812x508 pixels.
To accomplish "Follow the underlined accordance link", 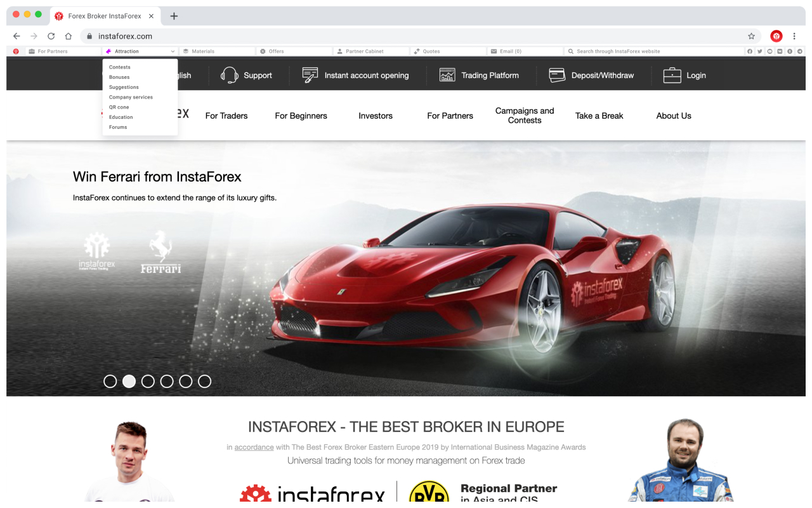I will [254, 447].
